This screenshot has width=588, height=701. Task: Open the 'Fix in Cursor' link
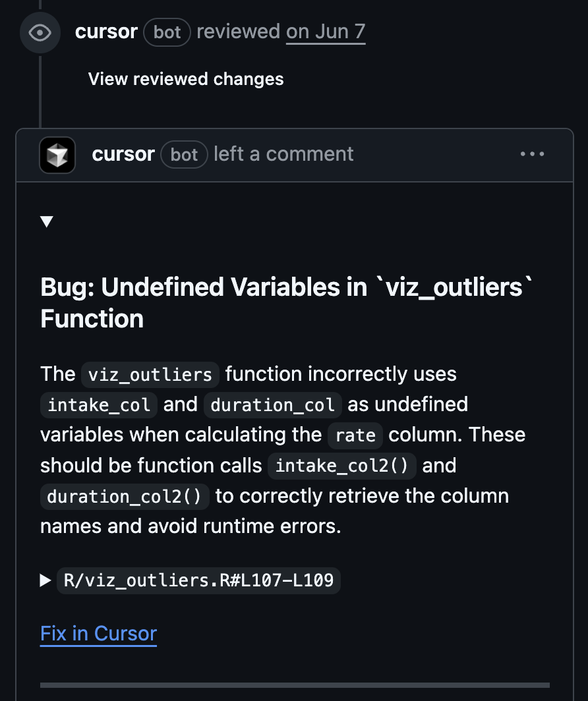98,633
